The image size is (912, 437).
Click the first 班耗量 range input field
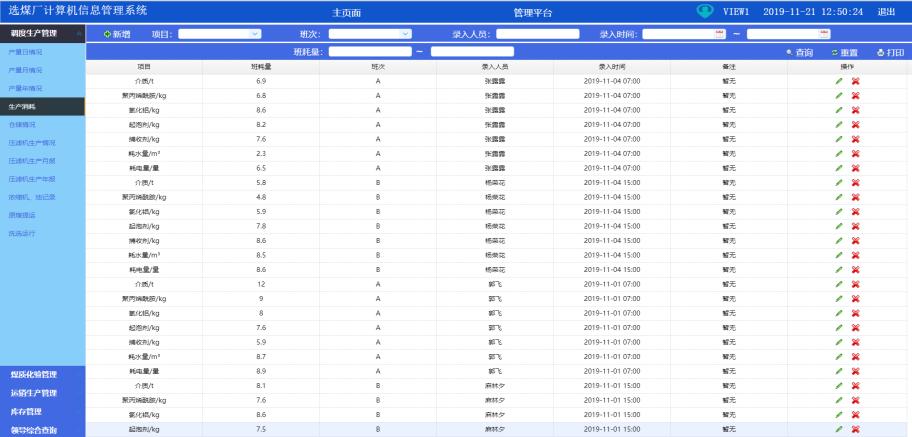(369, 52)
